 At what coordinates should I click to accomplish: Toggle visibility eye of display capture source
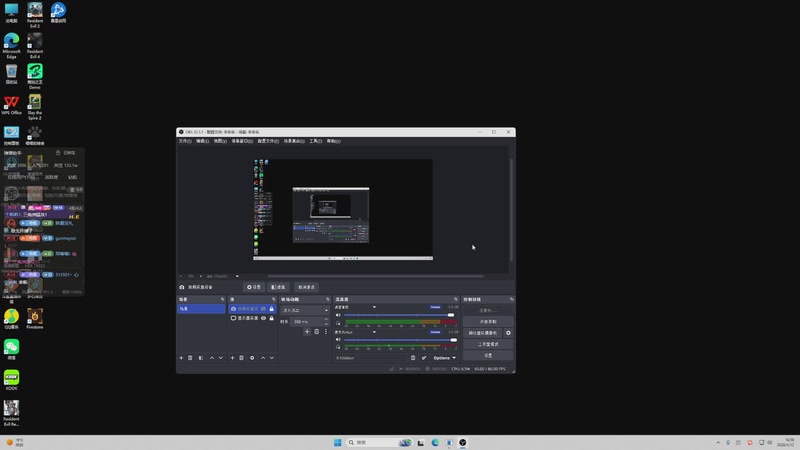coord(263,318)
